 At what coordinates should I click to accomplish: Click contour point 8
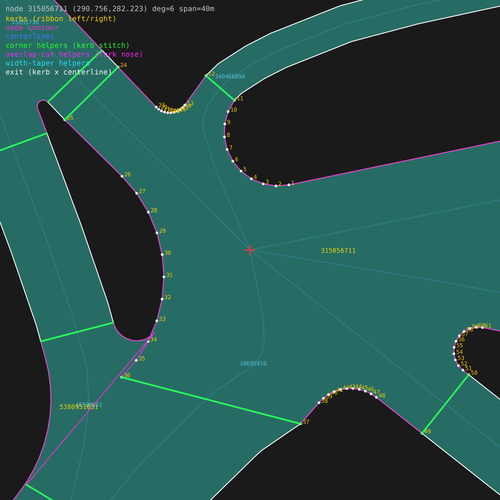tap(225, 137)
